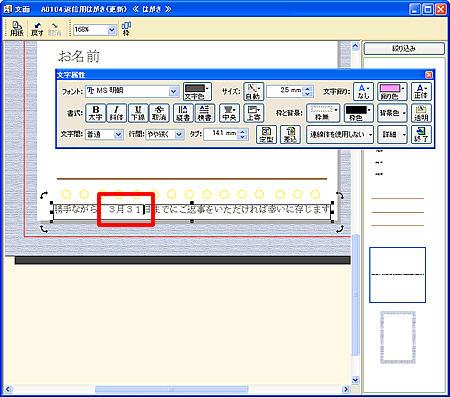Open the 枠色 frame color swatch
The width and height of the screenshot is (450, 398).
point(358,113)
